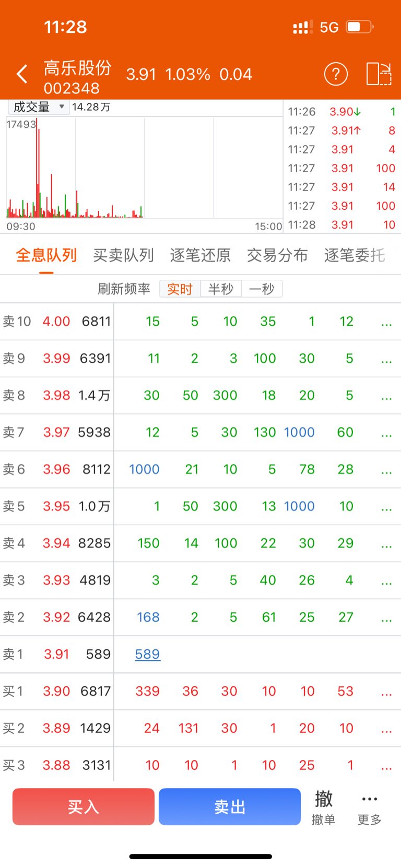
Task: Tap the blue 1000 order in 卖5 row
Action: [x=299, y=506]
